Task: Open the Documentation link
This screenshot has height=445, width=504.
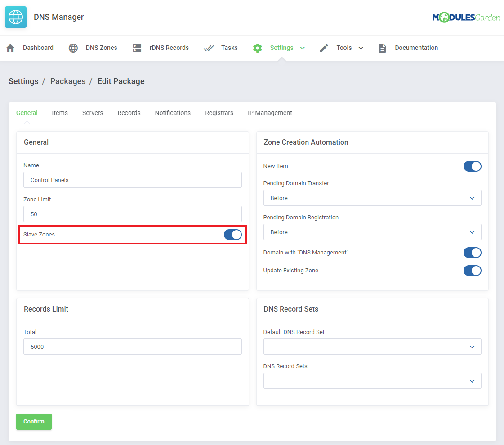Action: (416, 48)
